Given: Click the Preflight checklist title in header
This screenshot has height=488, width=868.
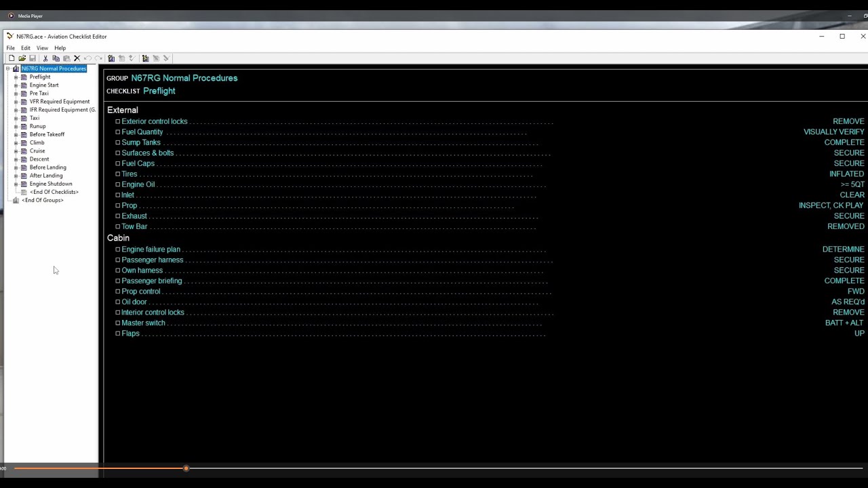Looking at the screenshot, I should tap(159, 91).
